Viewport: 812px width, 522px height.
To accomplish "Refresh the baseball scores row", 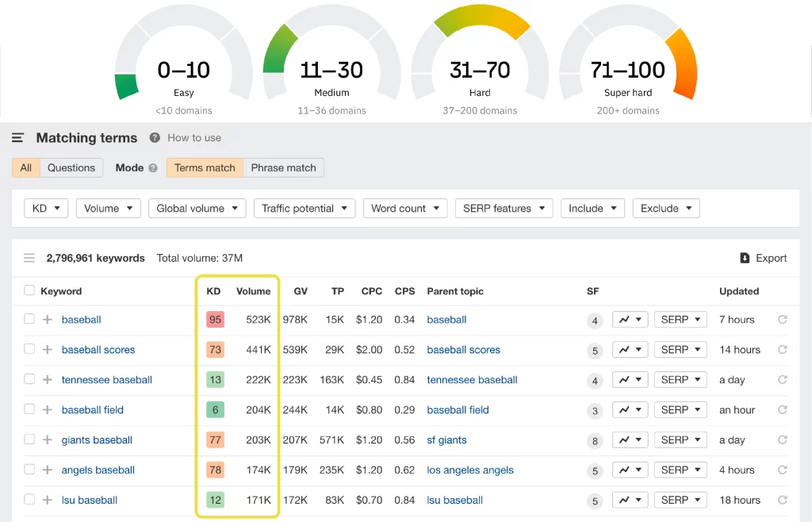I will click(783, 350).
